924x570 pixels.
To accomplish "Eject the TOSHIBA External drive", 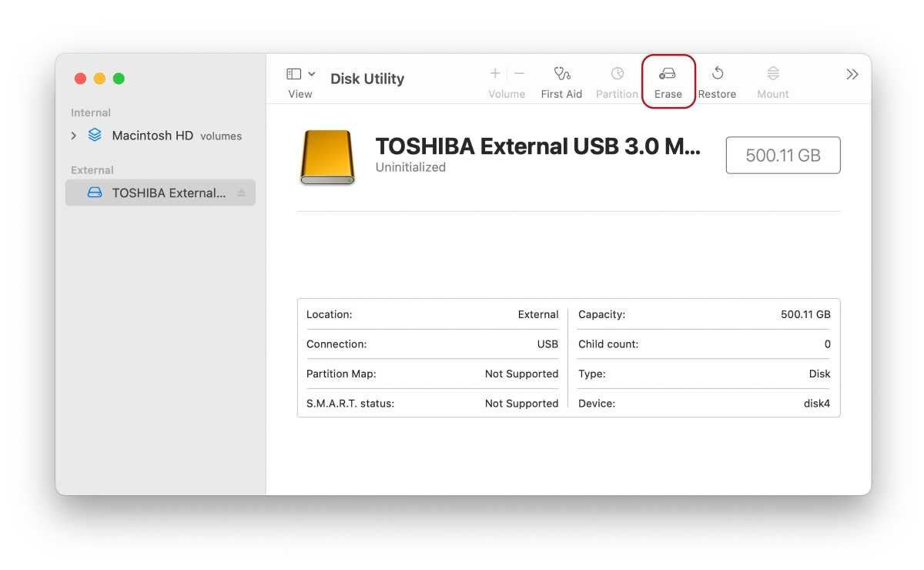I will [241, 193].
